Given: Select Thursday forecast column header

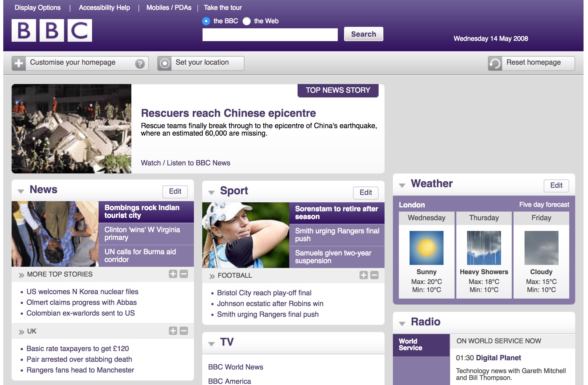Looking at the screenshot, I should coord(484,218).
